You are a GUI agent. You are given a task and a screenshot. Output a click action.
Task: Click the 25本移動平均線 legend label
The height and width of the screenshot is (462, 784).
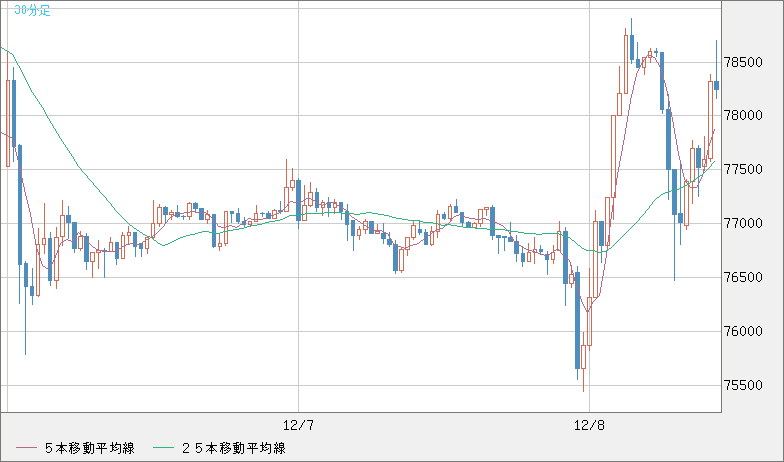233,448
